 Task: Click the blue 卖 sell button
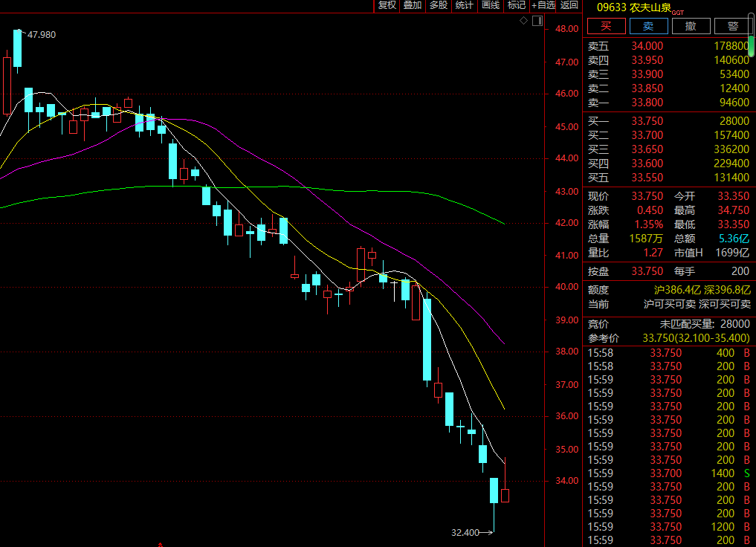[648, 26]
